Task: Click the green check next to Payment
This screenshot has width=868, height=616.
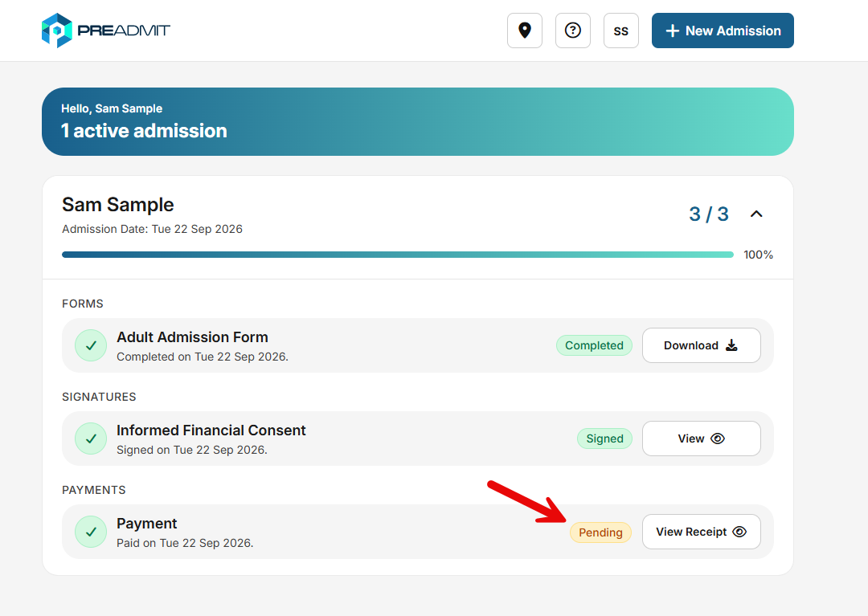Action: (x=91, y=532)
